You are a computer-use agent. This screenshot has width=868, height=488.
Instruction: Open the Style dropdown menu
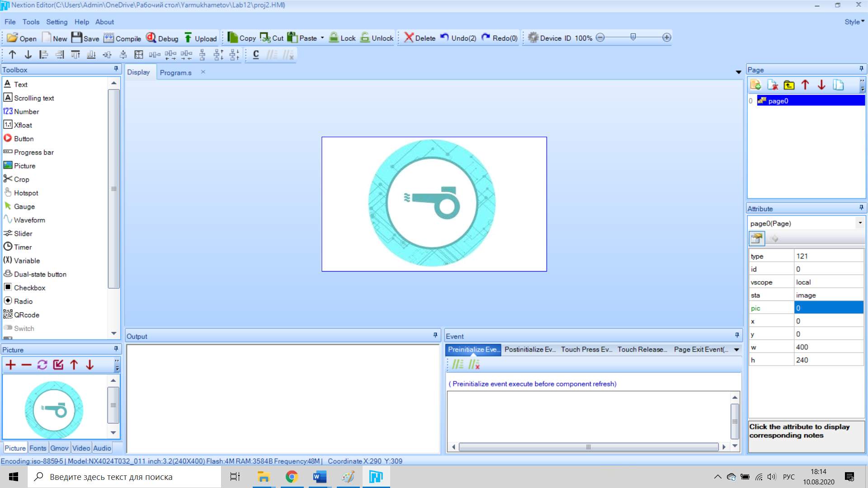tap(854, 22)
